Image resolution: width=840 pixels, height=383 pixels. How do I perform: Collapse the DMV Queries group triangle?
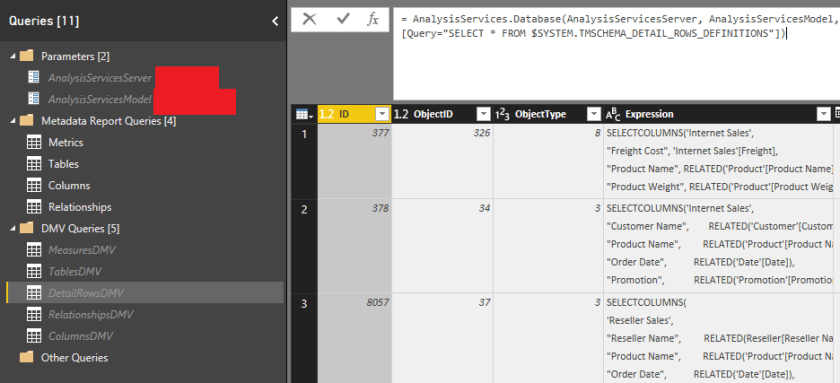click(x=12, y=229)
